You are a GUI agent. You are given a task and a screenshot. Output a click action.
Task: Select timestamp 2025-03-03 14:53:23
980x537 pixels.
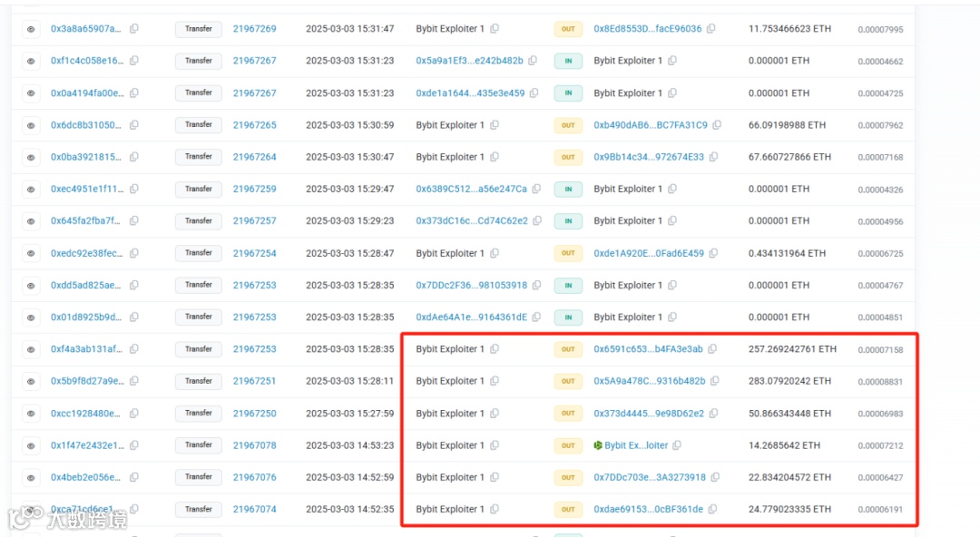350,445
